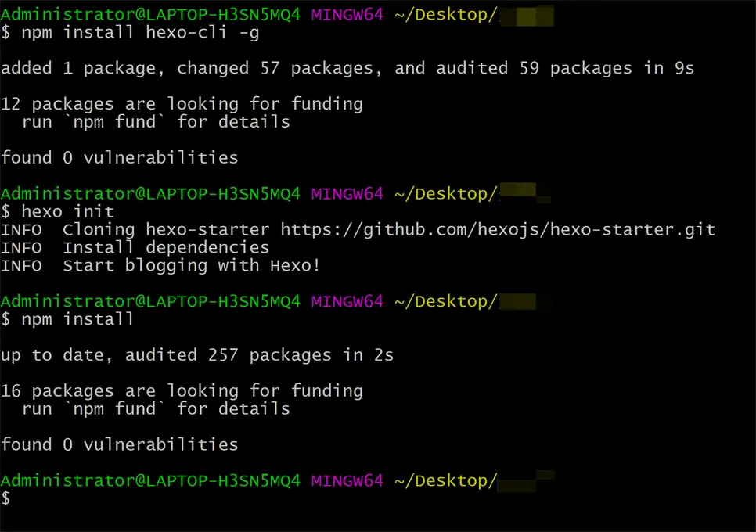Click the second 'run `npm fund` for details'
Screen dimensions: 756x532
pyautogui.click(x=156, y=408)
